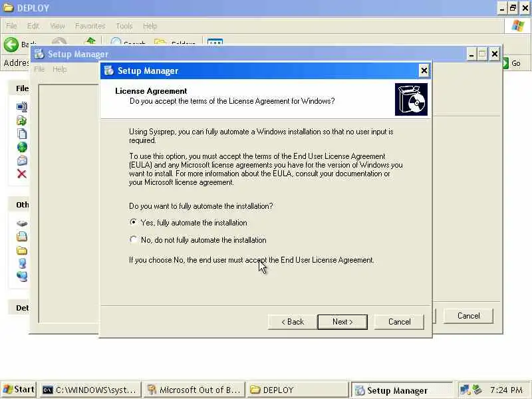The height and width of the screenshot is (399, 532).
Task: Cancel the License Agreement wizard dialog
Action: pyautogui.click(x=399, y=322)
